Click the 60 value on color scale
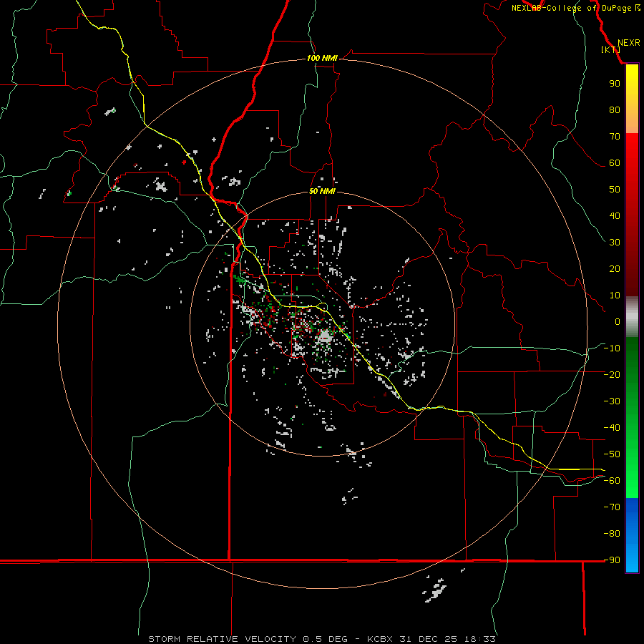The image size is (644, 644). [x=615, y=162]
